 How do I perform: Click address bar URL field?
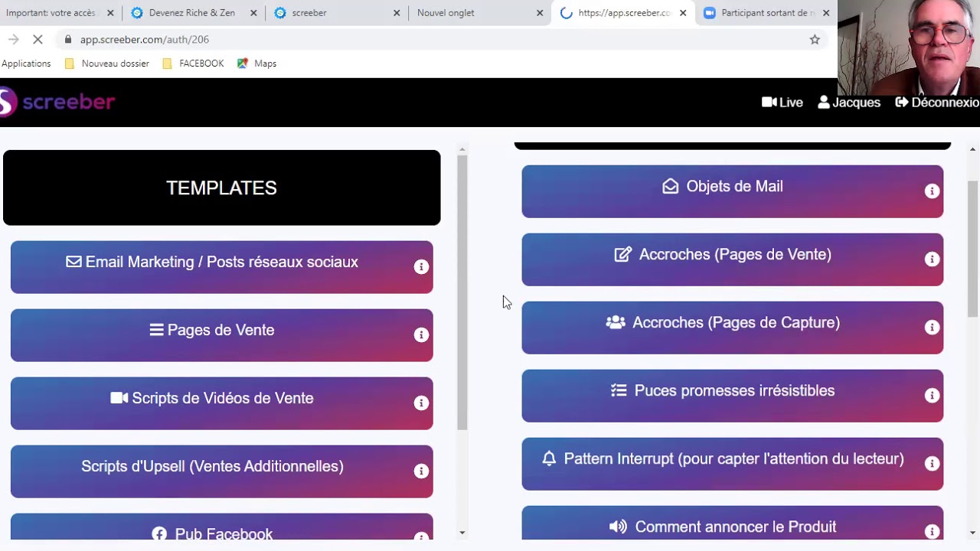tap(436, 39)
